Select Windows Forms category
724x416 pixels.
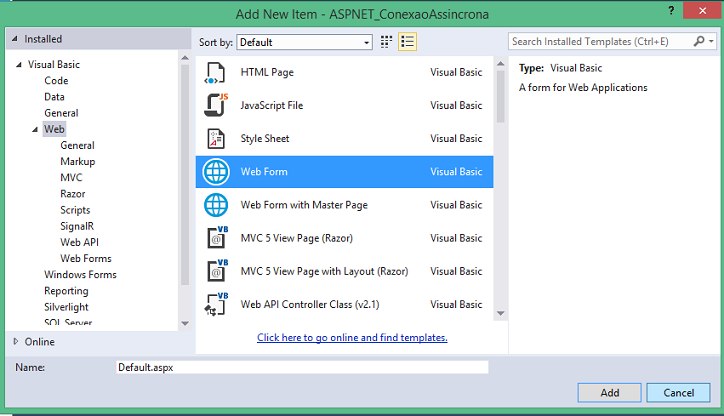pos(80,274)
